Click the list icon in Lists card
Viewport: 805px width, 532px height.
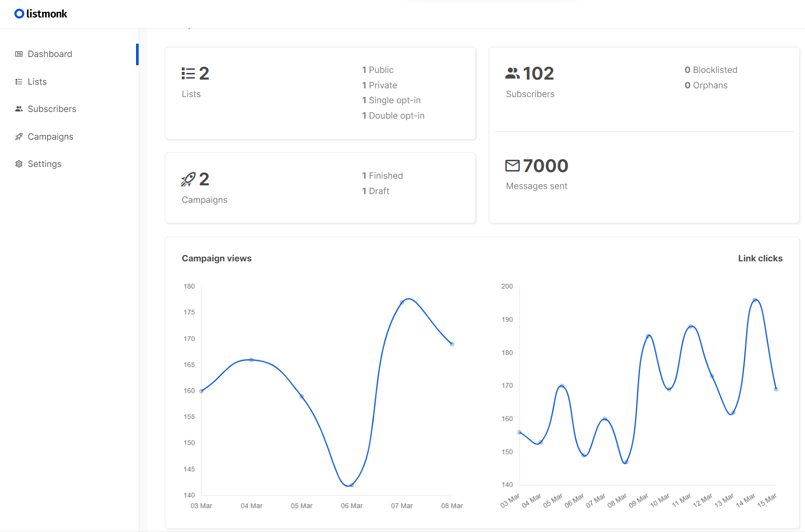pos(188,74)
